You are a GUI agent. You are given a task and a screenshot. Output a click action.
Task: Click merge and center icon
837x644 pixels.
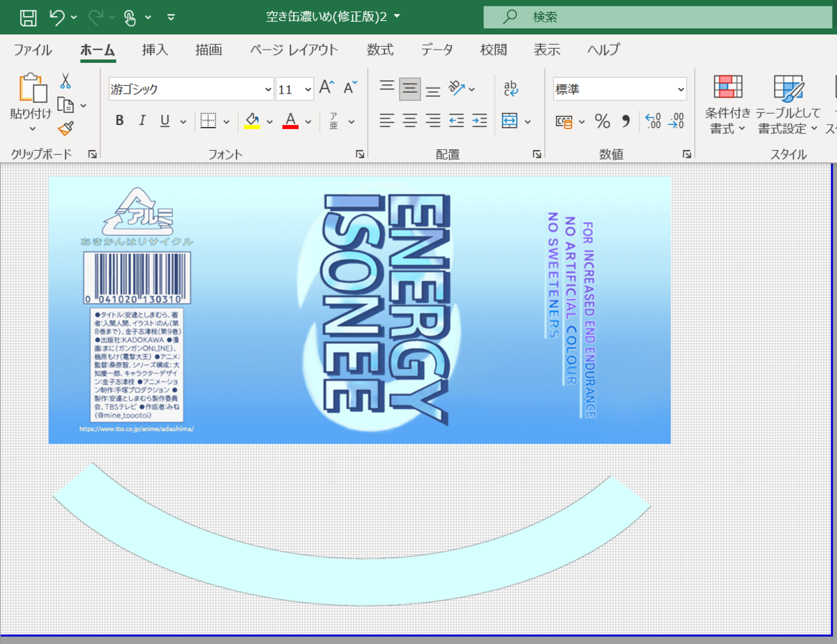coord(510,121)
